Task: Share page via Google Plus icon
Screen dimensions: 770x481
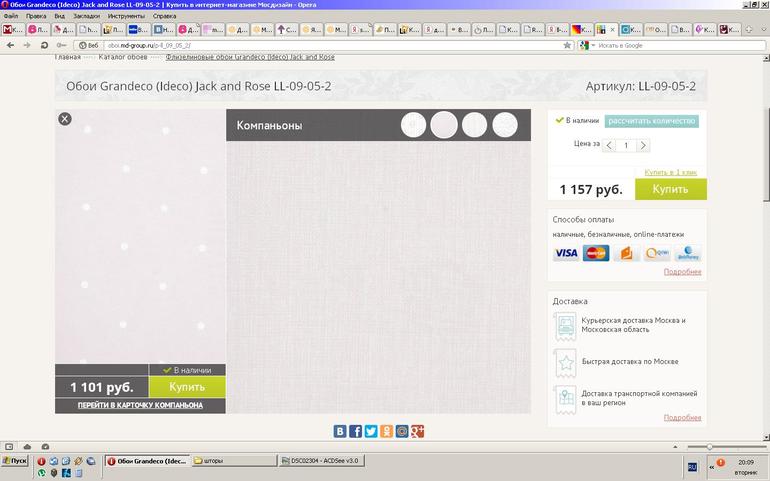Action: pyautogui.click(x=418, y=431)
